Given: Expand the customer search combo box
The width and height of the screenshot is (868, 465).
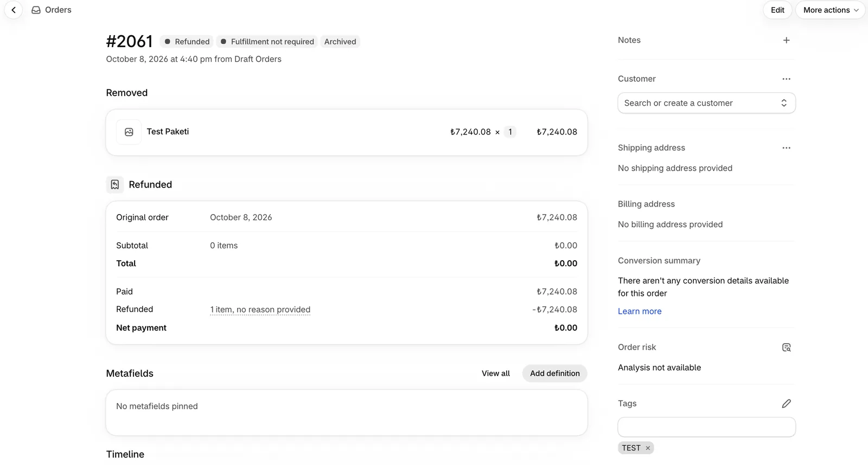Looking at the screenshot, I should [x=706, y=103].
